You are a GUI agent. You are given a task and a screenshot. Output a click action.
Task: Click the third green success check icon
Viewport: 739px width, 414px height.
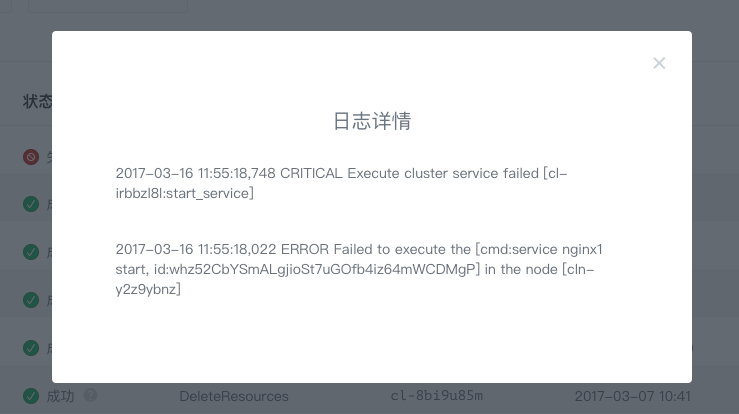(x=31, y=300)
